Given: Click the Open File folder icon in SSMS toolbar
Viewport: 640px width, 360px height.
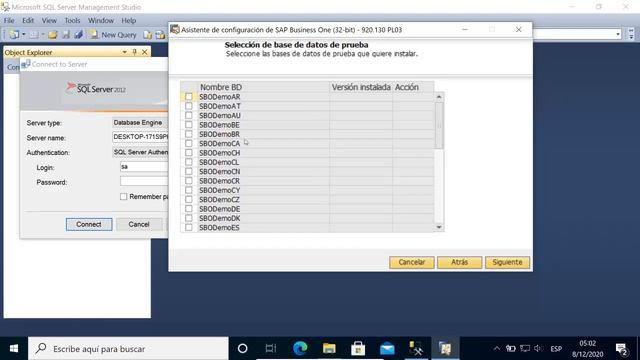Looking at the screenshot, I should click(x=53, y=35).
